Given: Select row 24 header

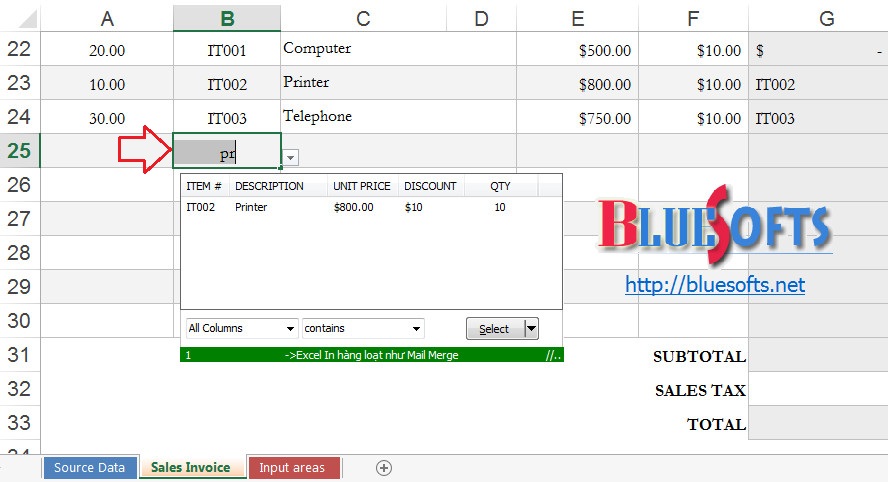Looking at the screenshot, I should click(x=19, y=117).
